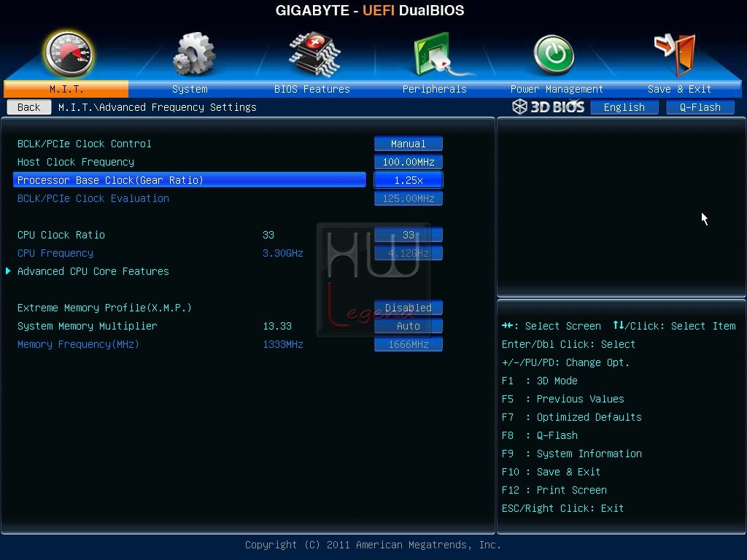Click the F8 : Q-Flash help line
Screen dimensions: 747x560
point(539,436)
